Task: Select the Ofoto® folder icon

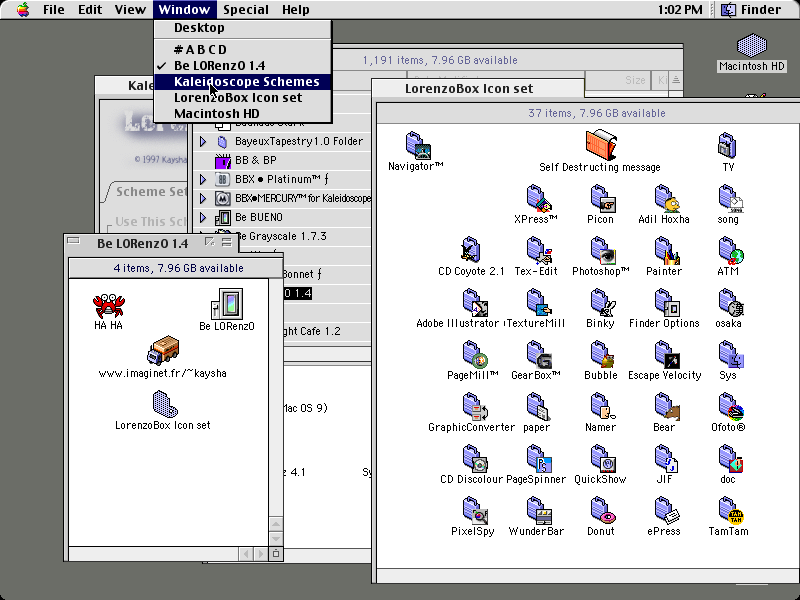Action: click(730, 406)
